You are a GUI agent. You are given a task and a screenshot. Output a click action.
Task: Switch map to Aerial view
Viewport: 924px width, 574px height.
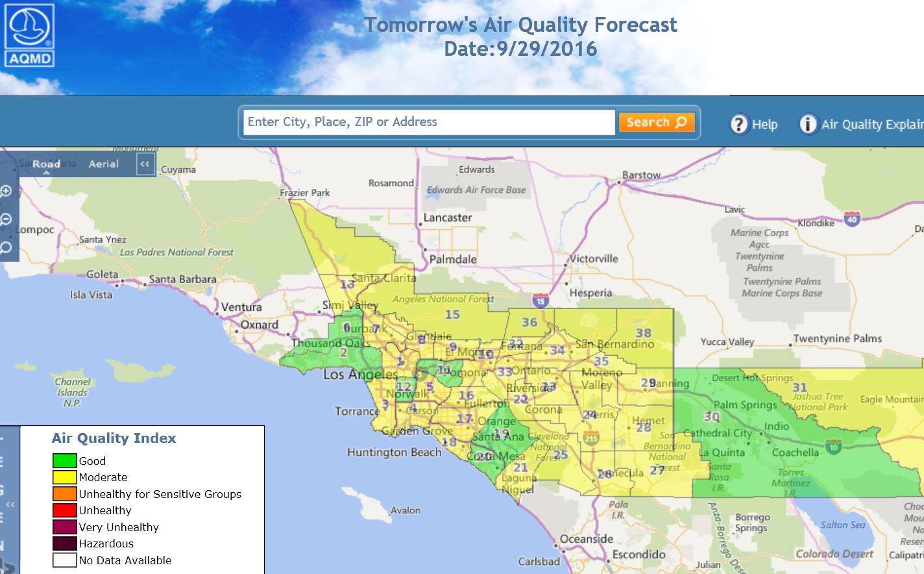click(x=104, y=164)
